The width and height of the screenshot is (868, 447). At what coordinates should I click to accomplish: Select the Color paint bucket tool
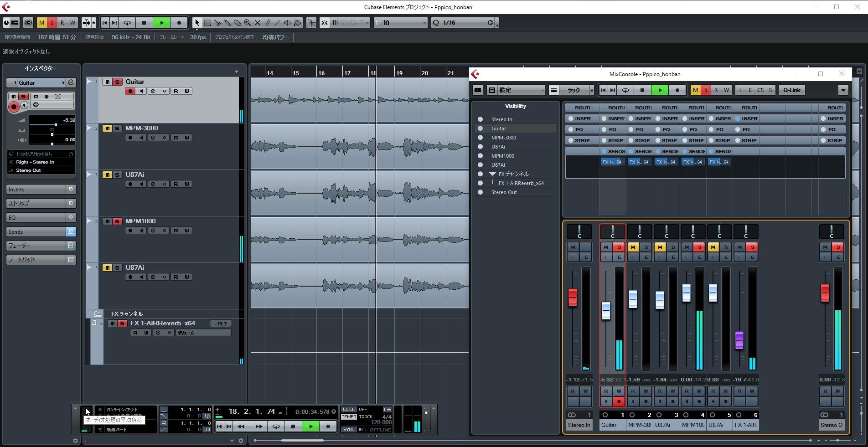298,23
